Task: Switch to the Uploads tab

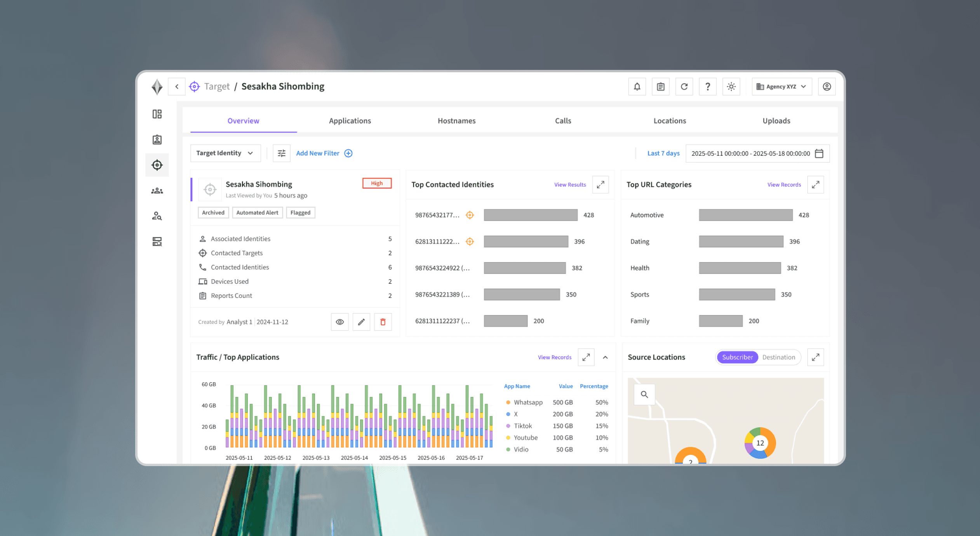Action: (x=776, y=121)
